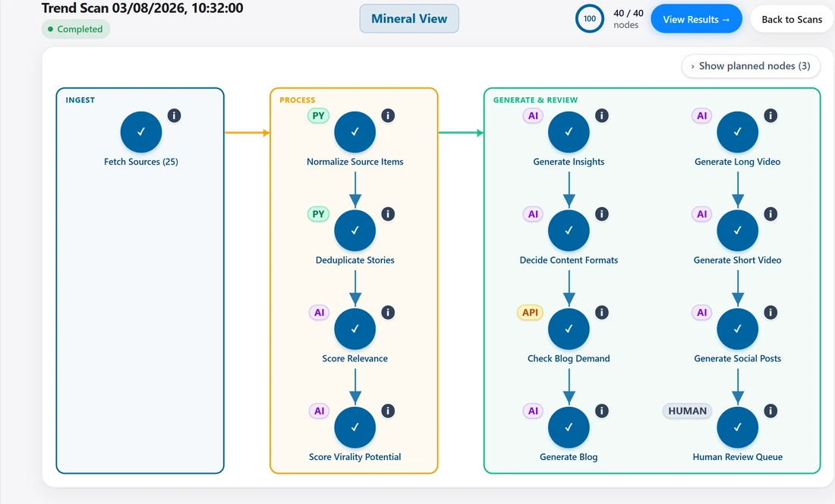Click the PY badge on Normalize Source Items

pos(319,115)
